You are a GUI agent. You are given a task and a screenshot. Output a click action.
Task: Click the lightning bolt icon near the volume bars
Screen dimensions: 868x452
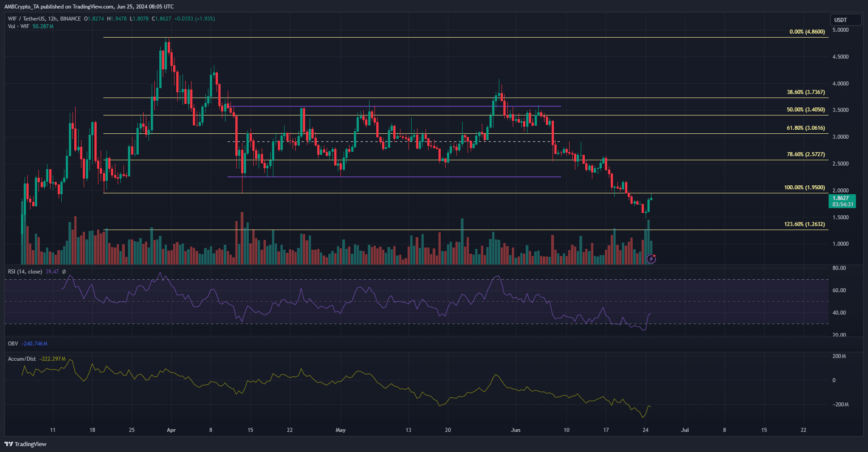pos(651,259)
